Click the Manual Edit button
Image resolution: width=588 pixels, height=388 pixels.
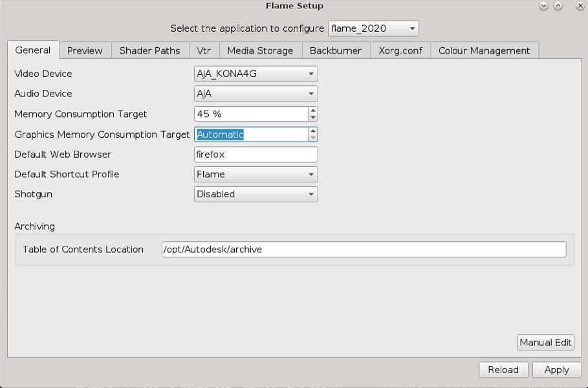(x=545, y=342)
